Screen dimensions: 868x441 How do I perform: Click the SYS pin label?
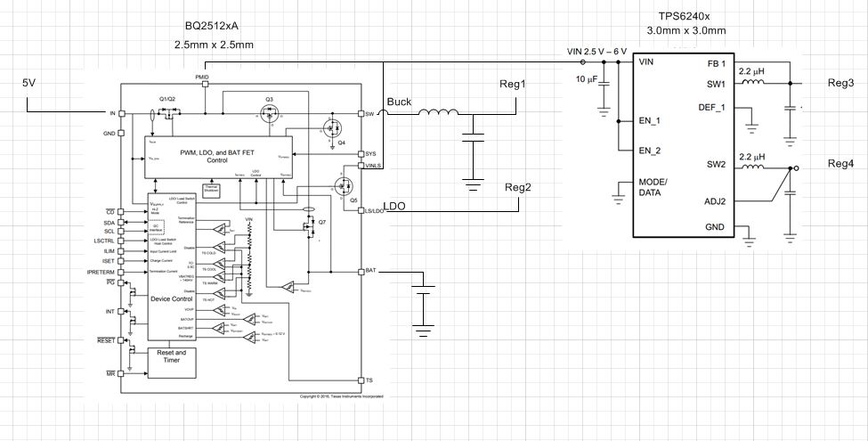pos(371,153)
